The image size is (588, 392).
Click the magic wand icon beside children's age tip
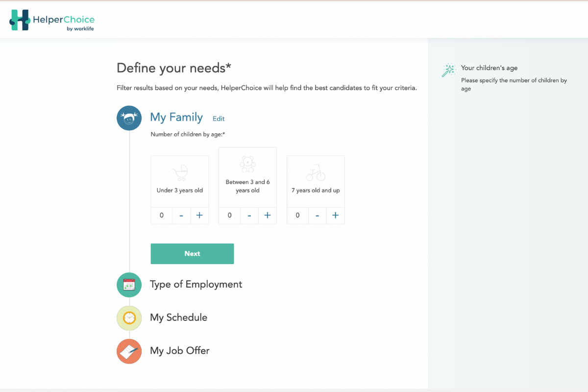coord(449,71)
